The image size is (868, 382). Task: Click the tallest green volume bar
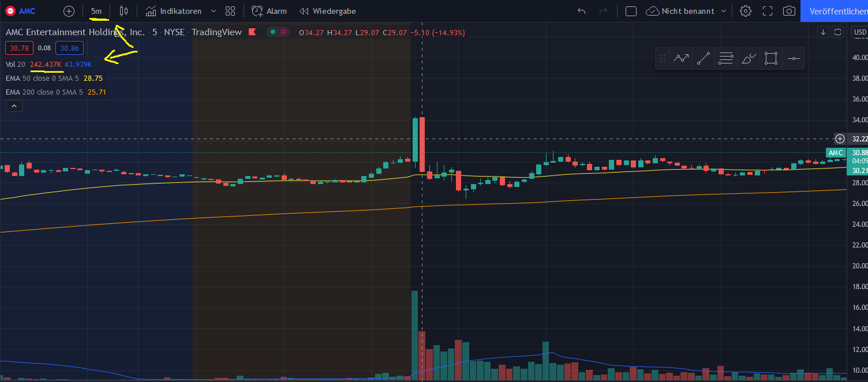pyautogui.click(x=414, y=336)
